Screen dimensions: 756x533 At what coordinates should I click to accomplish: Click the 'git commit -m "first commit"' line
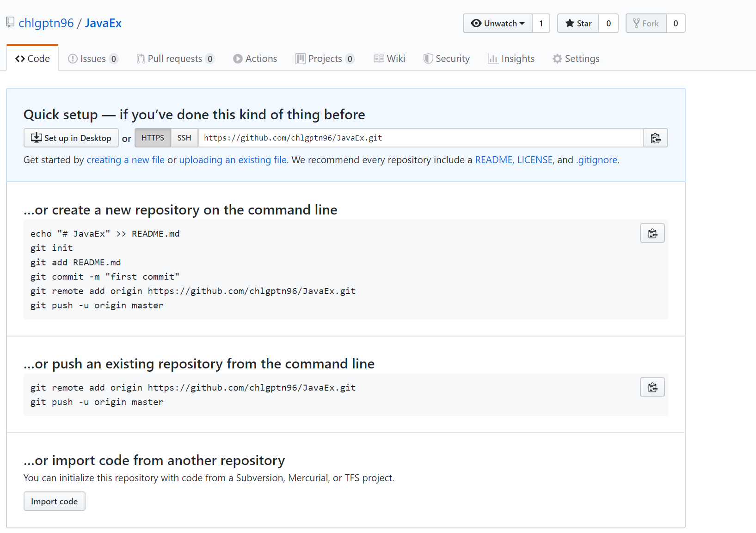coord(105,277)
